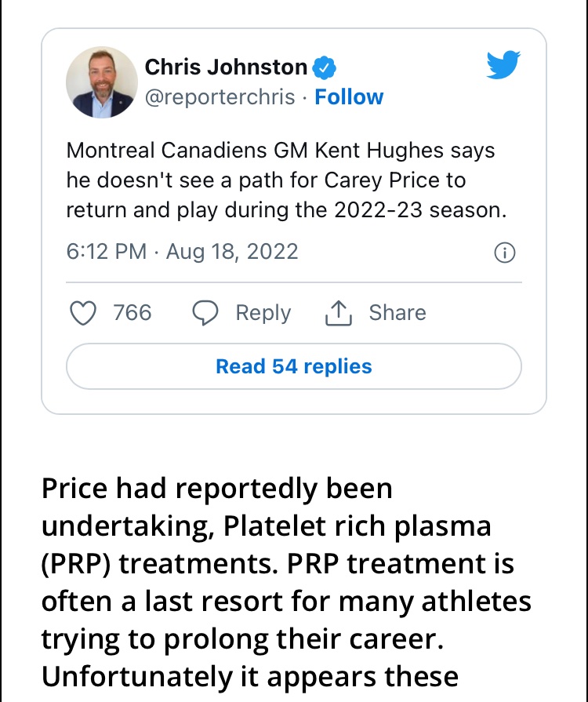Click the blue verified badge
Image resolution: width=588 pixels, height=702 pixels.
pyautogui.click(x=324, y=68)
